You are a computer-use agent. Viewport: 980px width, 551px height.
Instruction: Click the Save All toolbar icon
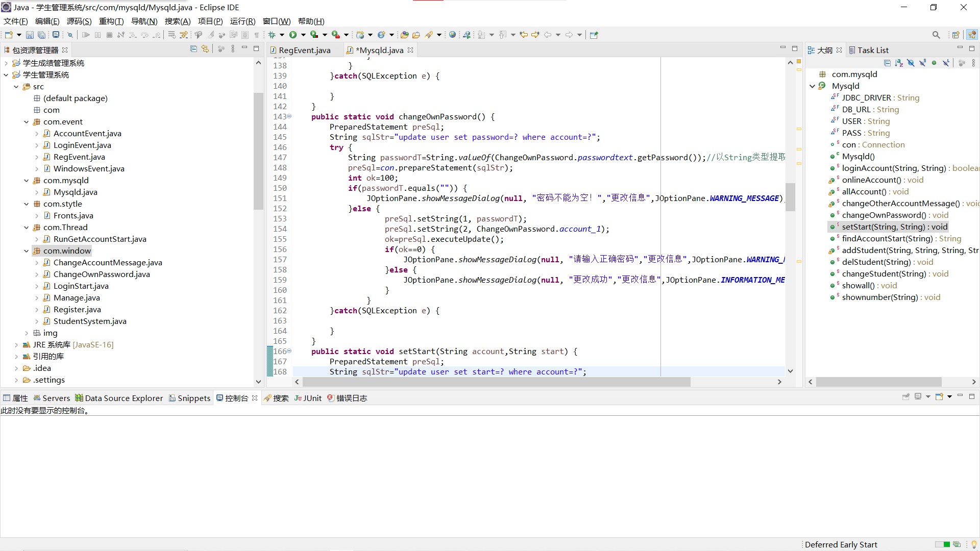tap(42, 35)
